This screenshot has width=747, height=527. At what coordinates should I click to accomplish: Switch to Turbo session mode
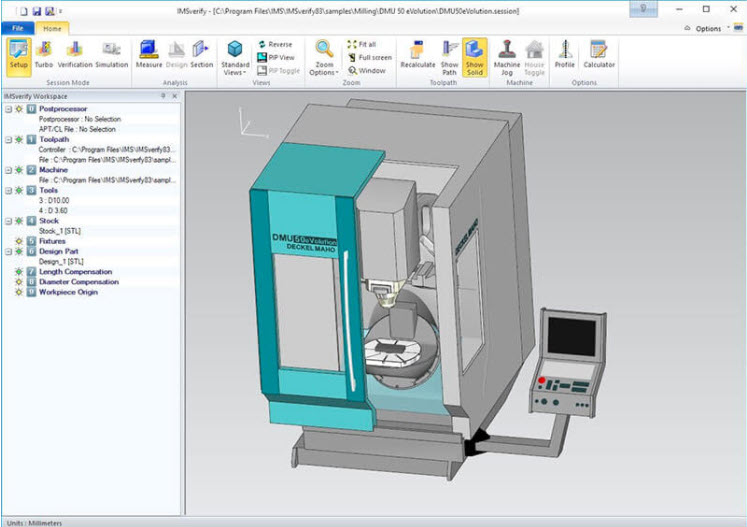[x=44, y=55]
